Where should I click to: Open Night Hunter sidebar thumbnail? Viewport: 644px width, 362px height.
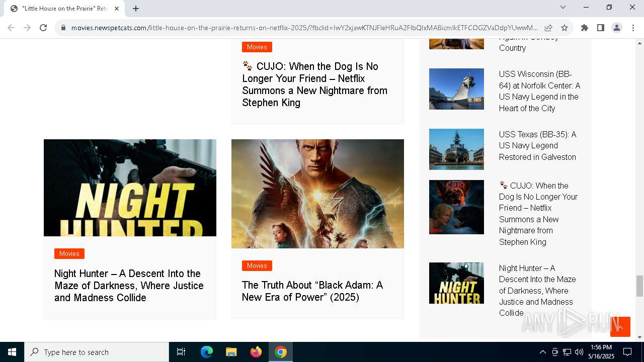point(456,283)
